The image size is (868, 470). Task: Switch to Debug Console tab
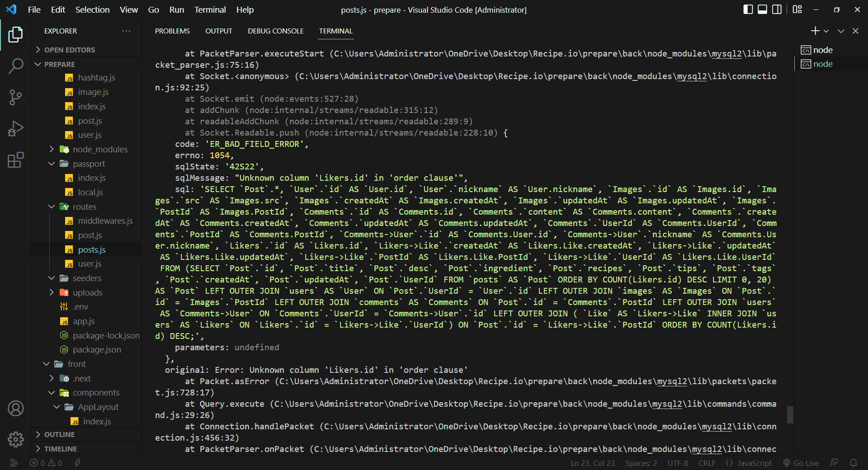click(276, 31)
